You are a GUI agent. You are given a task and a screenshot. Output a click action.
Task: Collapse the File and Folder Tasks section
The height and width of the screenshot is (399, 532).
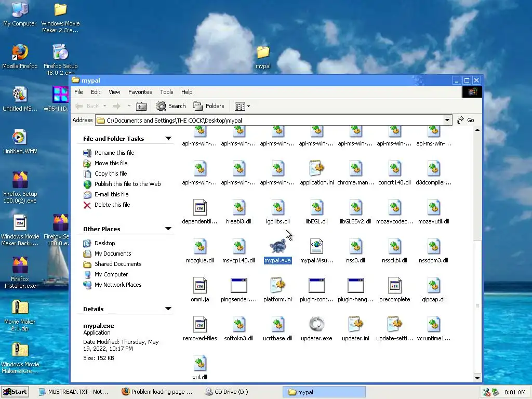coord(168,138)
